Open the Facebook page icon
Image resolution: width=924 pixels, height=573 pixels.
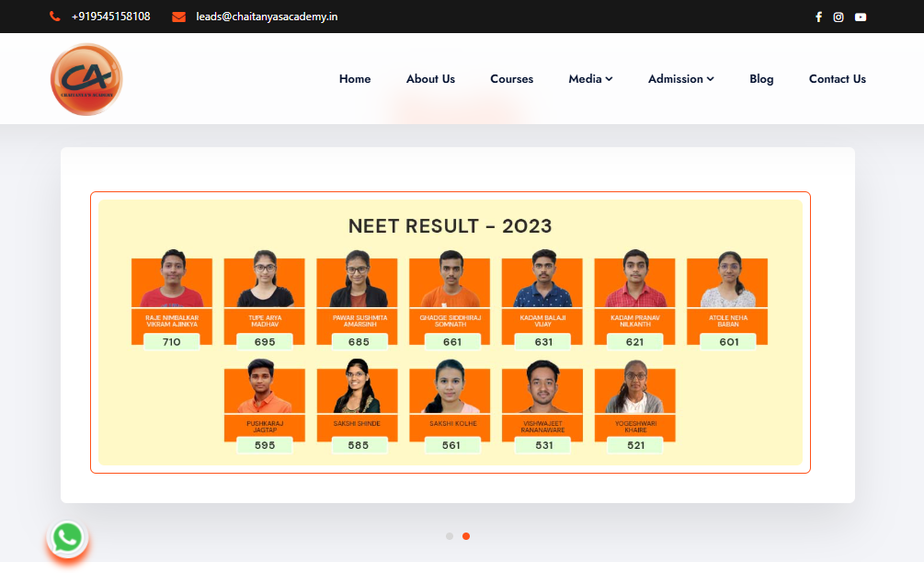818,17
